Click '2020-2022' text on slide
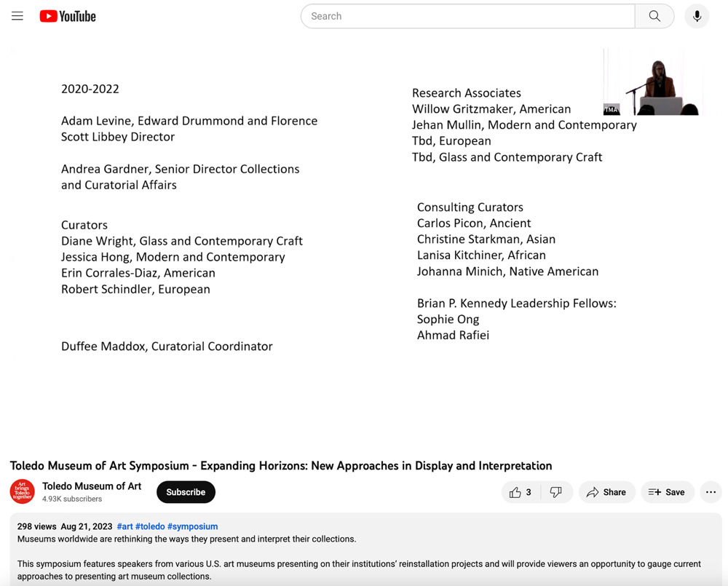Image resolution: width=728 pixels, height=586 pixels. pos(90,89)
